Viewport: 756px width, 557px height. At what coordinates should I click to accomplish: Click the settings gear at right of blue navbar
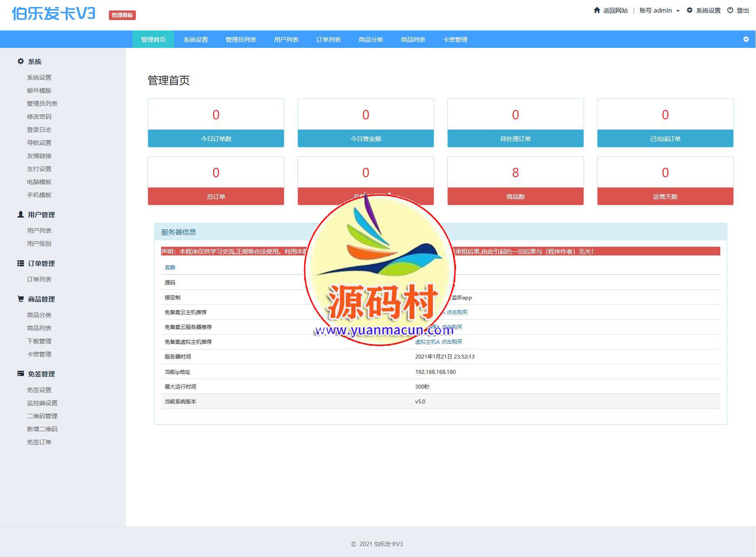point(746,39)
